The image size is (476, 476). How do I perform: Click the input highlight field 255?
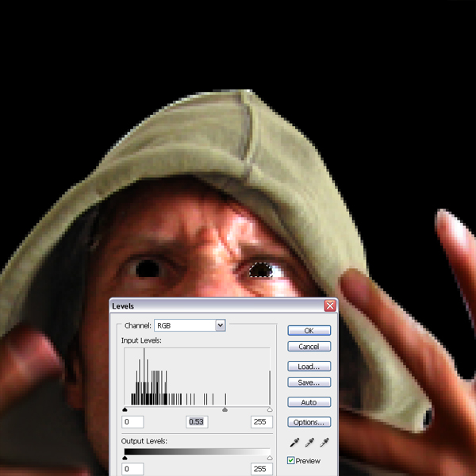[262, 422]
